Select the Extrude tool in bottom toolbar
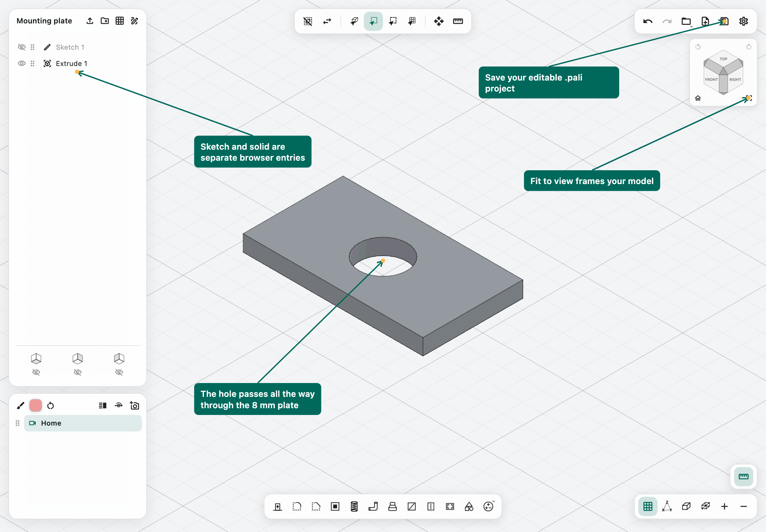The height and width of the screenshot is (532, 766). (x=278, y=506)
